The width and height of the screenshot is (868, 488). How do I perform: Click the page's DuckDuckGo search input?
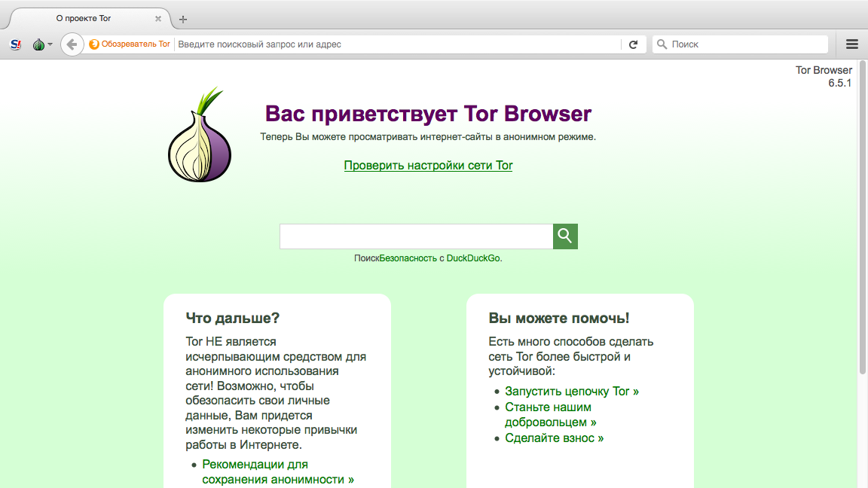(x=416, y=236)
